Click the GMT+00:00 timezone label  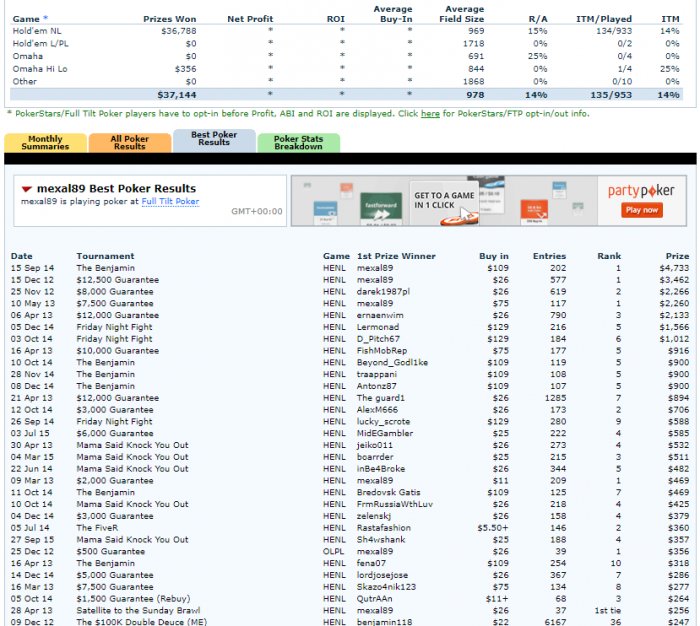[x=257, y=211]
